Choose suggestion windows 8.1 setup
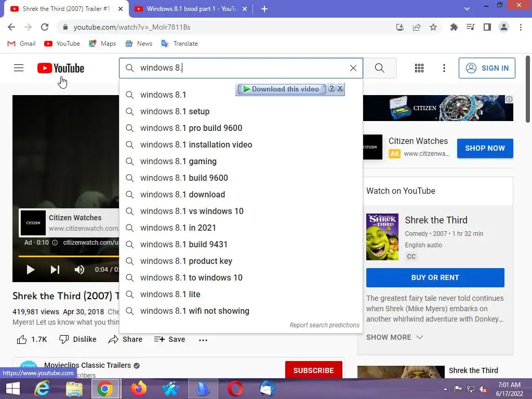532x399 pixels. [241, 111]
